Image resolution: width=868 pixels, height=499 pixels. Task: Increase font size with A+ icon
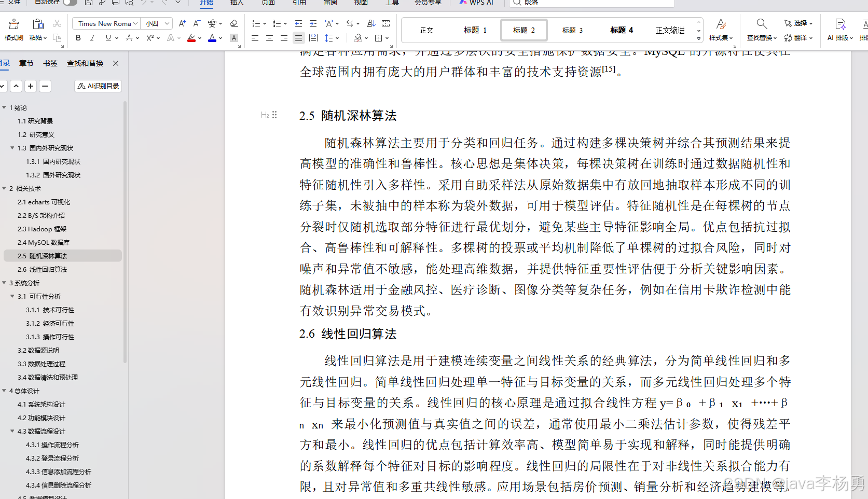click(182, 23)
